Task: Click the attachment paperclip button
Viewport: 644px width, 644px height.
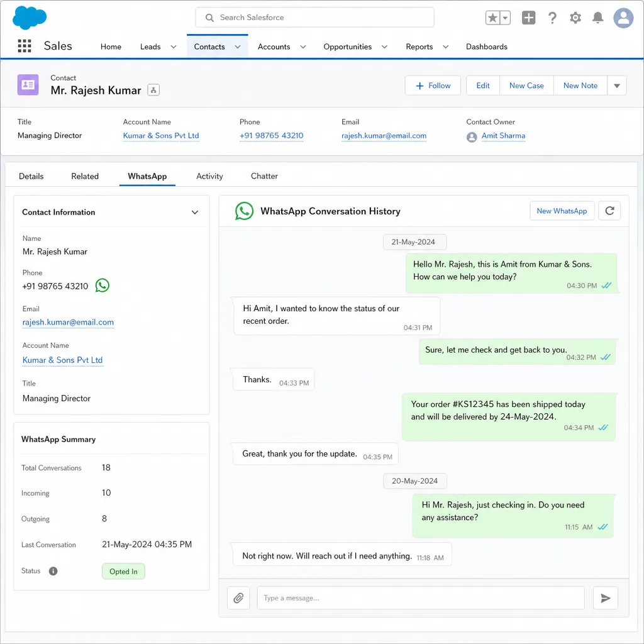Action: [x=238, y=597]
